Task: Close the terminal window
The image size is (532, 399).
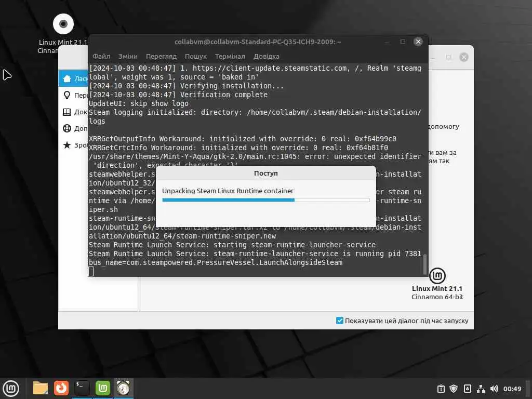Action: click(x=418, y=42)
